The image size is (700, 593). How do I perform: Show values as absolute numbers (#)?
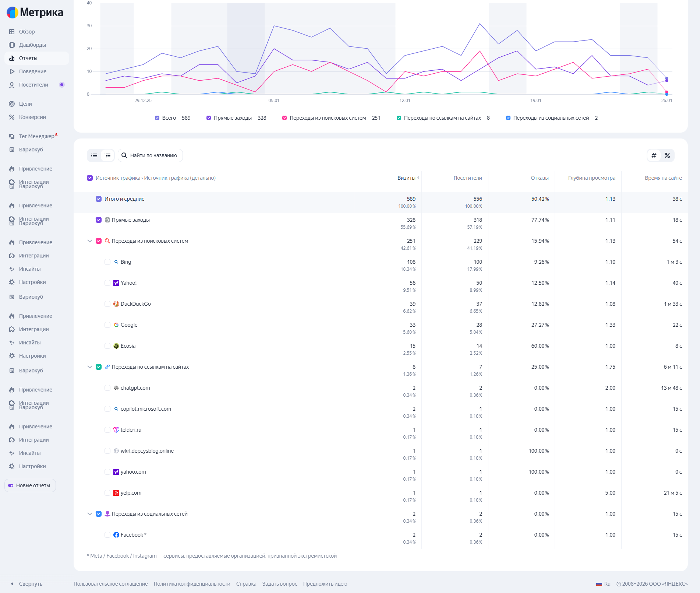pos(654,155)
